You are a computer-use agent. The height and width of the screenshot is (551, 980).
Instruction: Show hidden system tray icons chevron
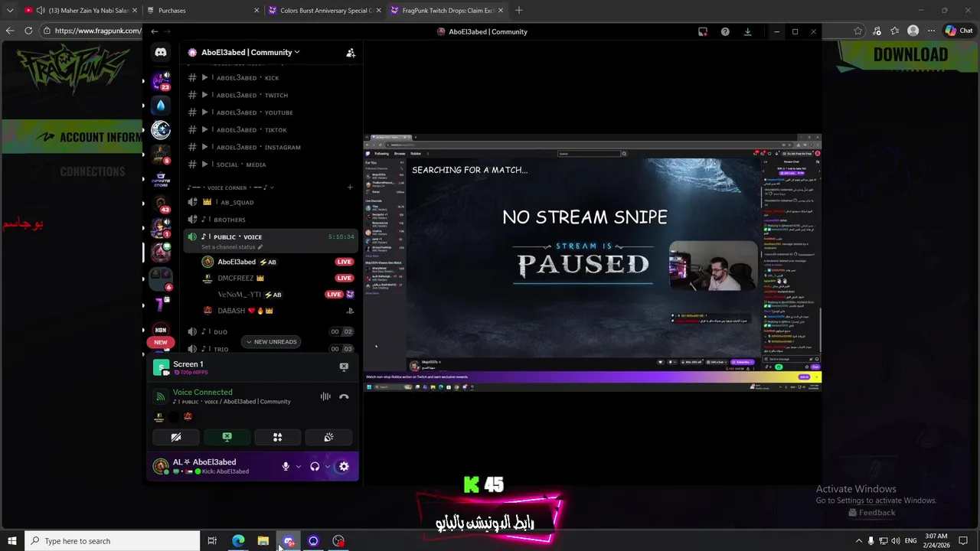858,541
